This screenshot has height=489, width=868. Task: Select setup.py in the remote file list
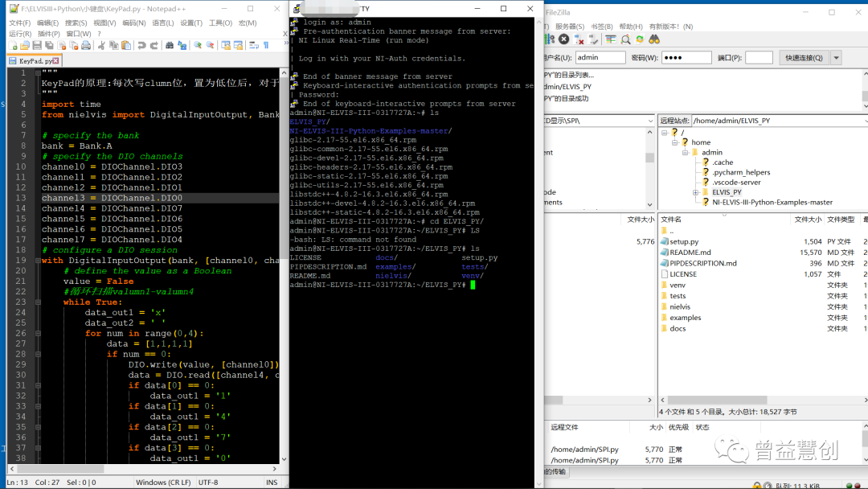click(x=684, y=241)
